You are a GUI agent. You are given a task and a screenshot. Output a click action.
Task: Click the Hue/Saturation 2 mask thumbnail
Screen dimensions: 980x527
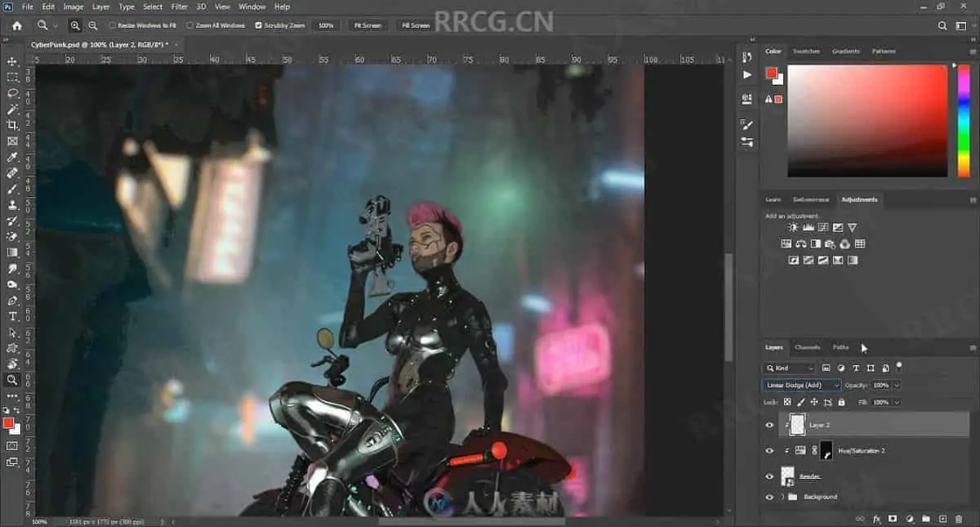826,450
